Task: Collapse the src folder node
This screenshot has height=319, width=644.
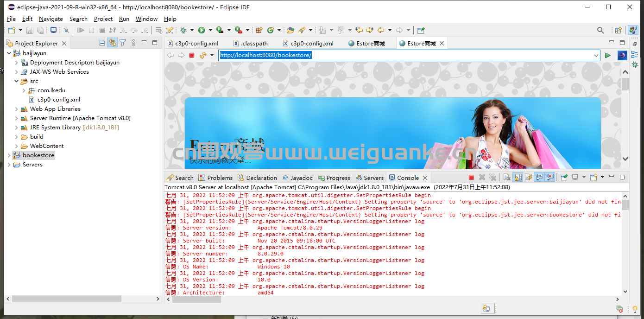Action: 17,81
